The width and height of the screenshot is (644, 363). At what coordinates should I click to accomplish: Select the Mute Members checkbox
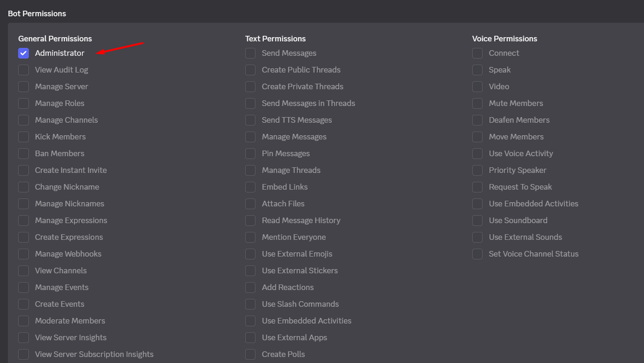click(477, 103)
